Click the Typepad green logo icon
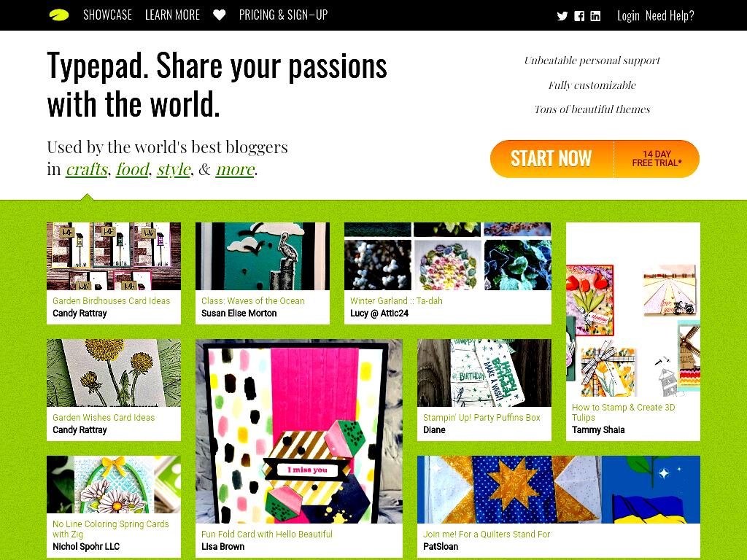This screenshot has width=747, height=560. click(59, 15)
